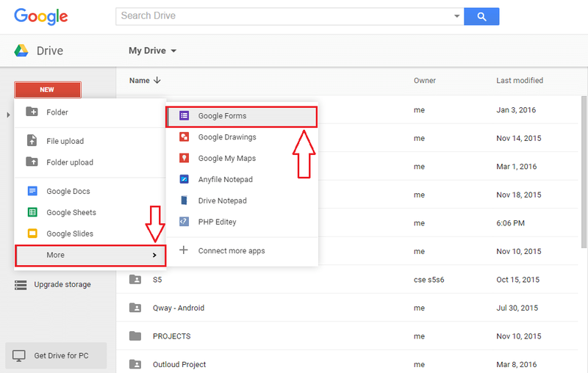
Task: Open the search options dropdown arrow
Action: (x=456, y=16)
